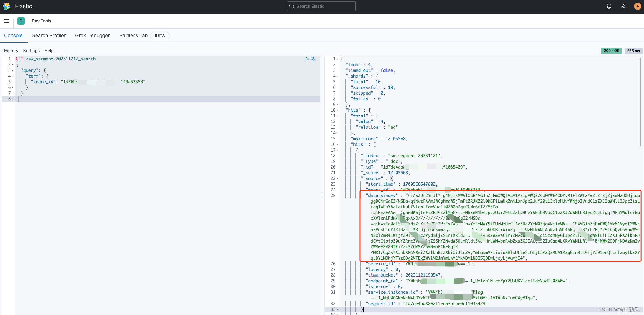Click the Help link in console
The width and height of the screenshot is (644, 315).
click(x=49, y=51)
